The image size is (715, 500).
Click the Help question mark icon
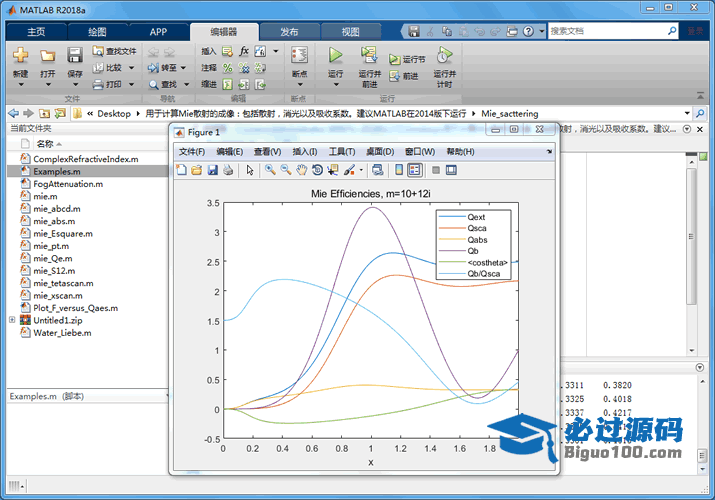point(528,31)
